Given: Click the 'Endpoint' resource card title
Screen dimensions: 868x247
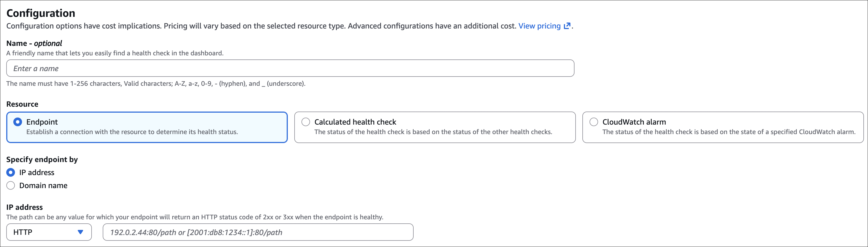Looking at the screenshot, I should (x=42, y=122).
